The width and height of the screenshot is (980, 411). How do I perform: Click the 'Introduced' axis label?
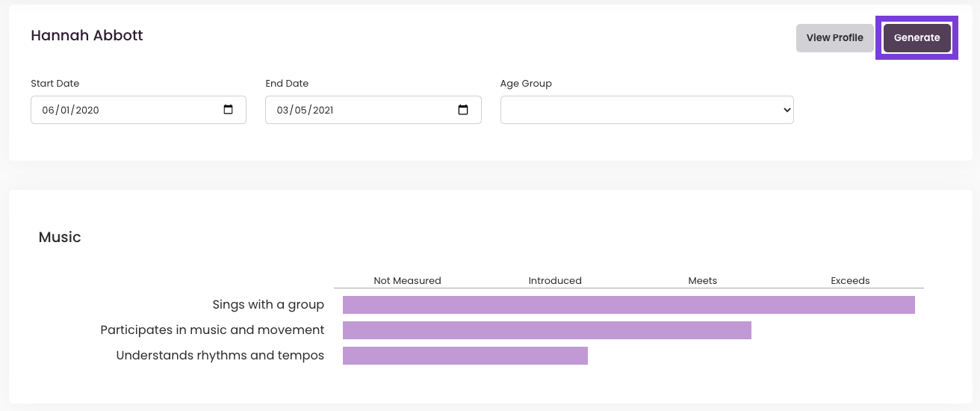point(555,281)
